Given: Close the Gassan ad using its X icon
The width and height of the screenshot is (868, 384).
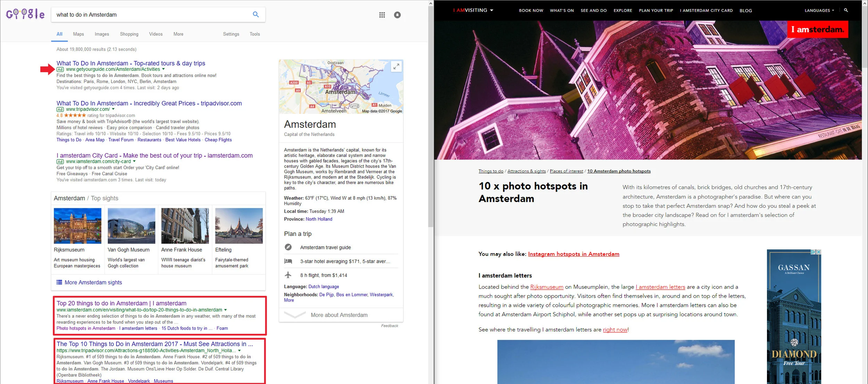Looking at the screenshot, I should click(819, 252).
